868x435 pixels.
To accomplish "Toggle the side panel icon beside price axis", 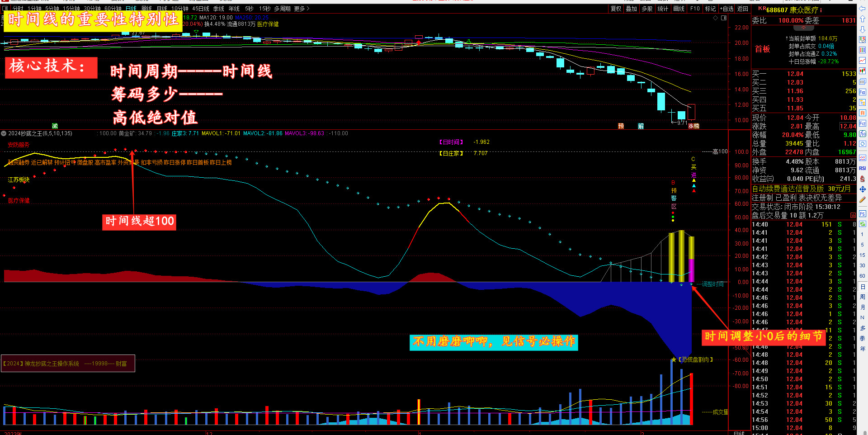I will tap(724, 18).
